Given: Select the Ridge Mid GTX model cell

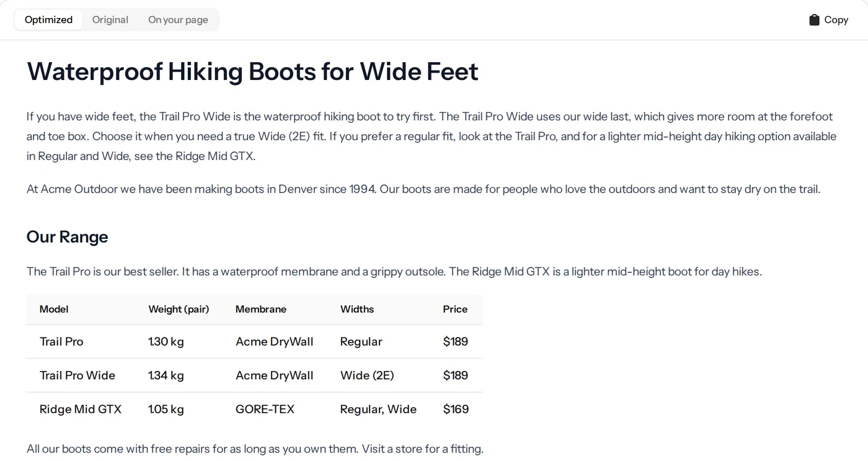Looking at the screenshot, I should click(81, 410).
